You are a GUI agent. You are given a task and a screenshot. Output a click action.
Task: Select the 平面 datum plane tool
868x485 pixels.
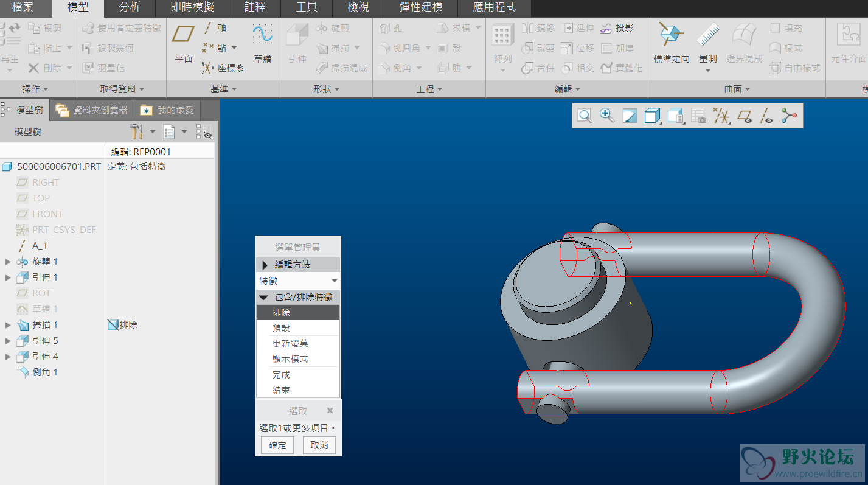coord(184,43)
